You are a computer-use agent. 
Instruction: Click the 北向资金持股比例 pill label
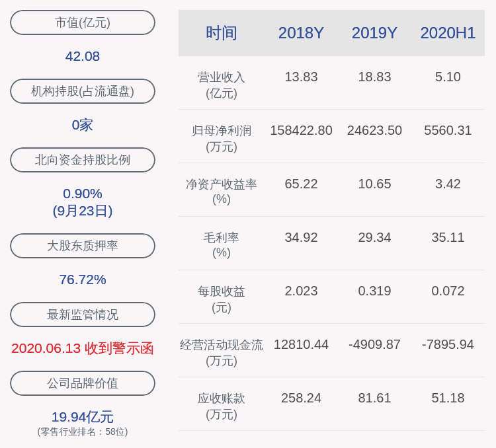(83, 160)
